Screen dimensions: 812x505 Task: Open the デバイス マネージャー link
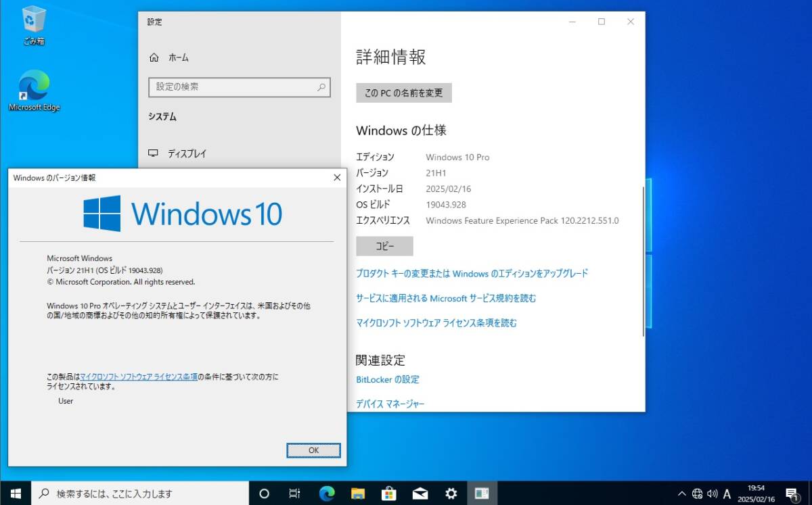click(x=390, y=404)
